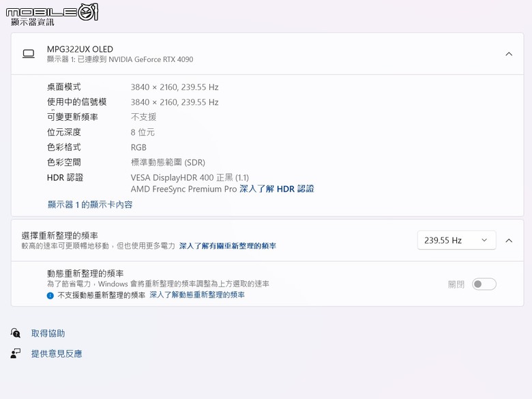Click the AMD FreeSync Premium Pro text

tap(183, 189)
